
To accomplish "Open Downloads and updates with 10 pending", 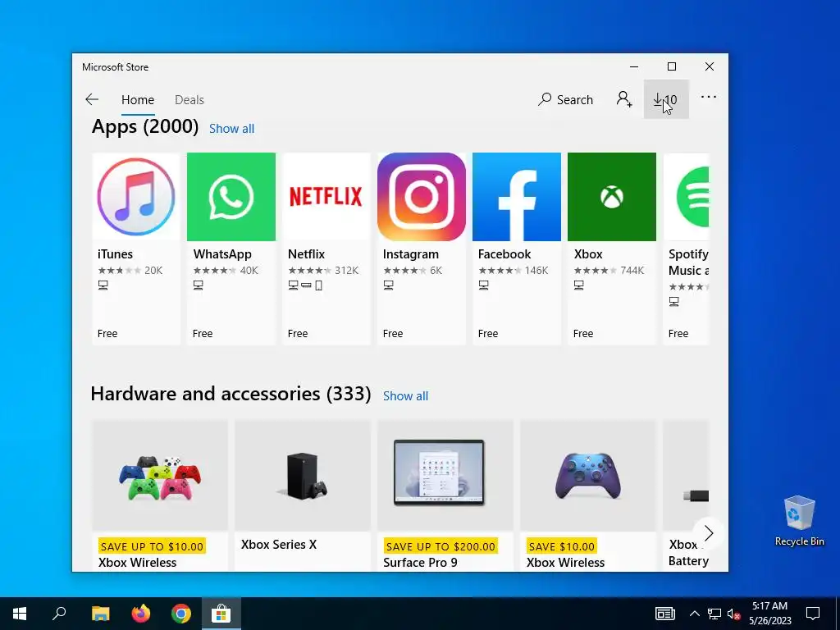I will pyautogui.click(x=666, y=99).
